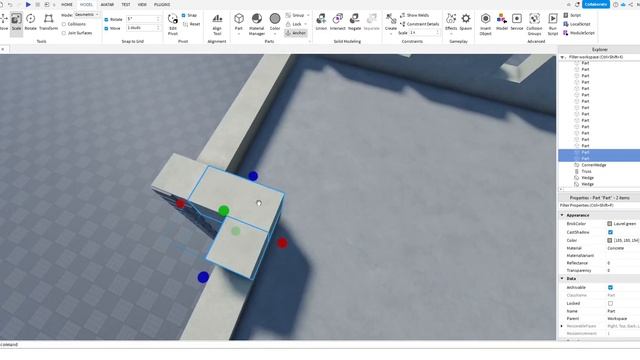Open the Lock dropdown arrow
This screenshot has width=640, height=360.
point(305,24)
